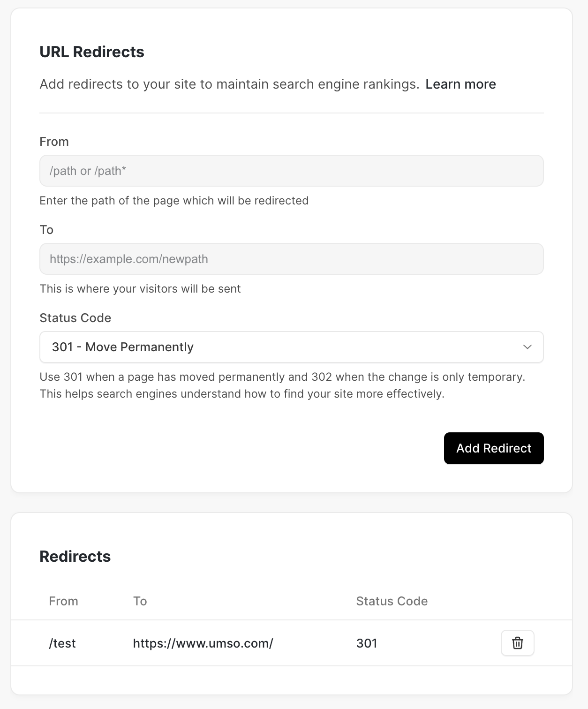Click the From column header in table
588x709 pixels.
(63, 601)
